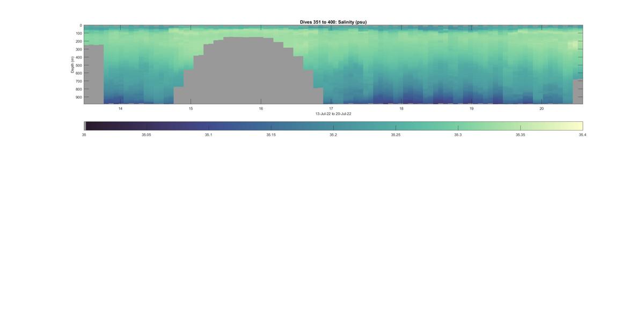Click depth tick label 300
644x334 pixels.
pos(78,49)
